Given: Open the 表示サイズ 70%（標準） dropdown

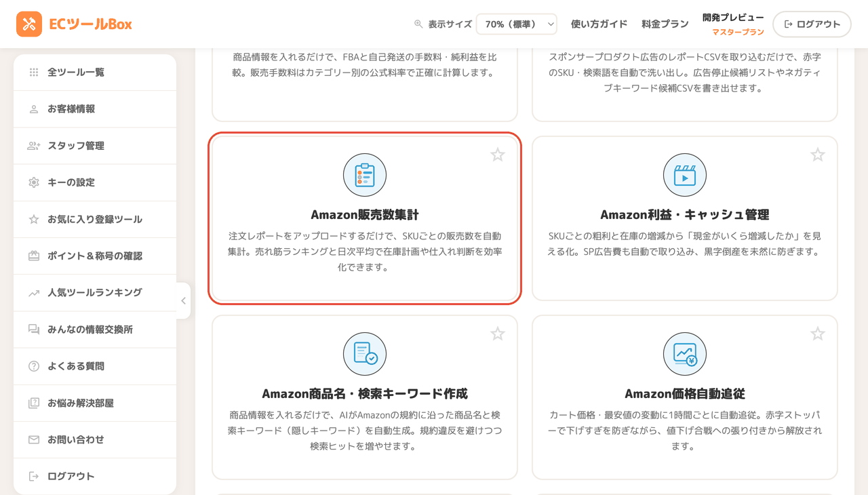Looking at the screenshot, I should (x=517, y=24).
